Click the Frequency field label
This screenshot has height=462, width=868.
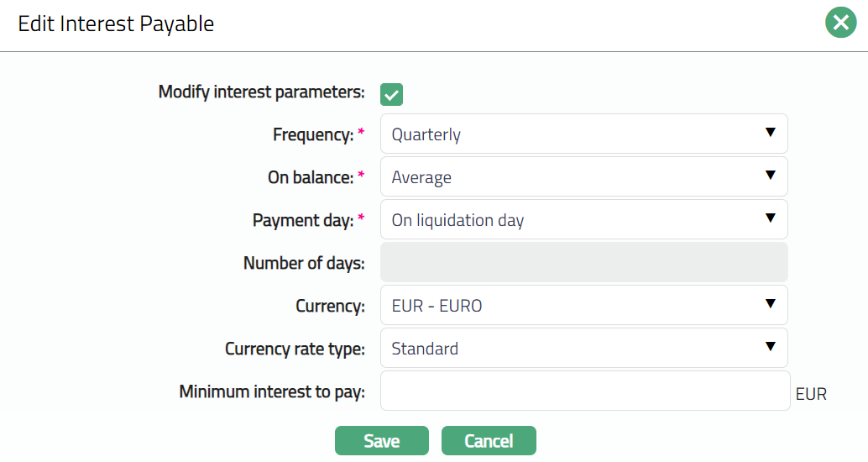coord(311,134)
